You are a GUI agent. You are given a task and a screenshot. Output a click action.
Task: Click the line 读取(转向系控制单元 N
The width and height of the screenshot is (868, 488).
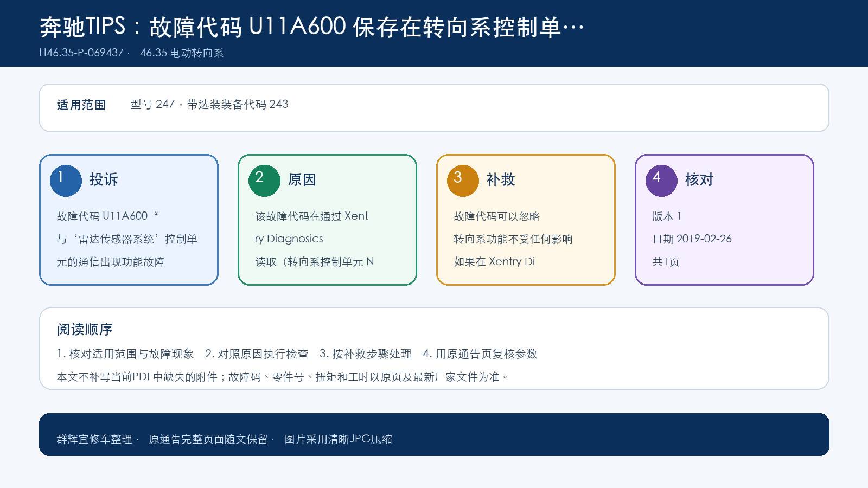pyautogui.click(x=315, y=261)
